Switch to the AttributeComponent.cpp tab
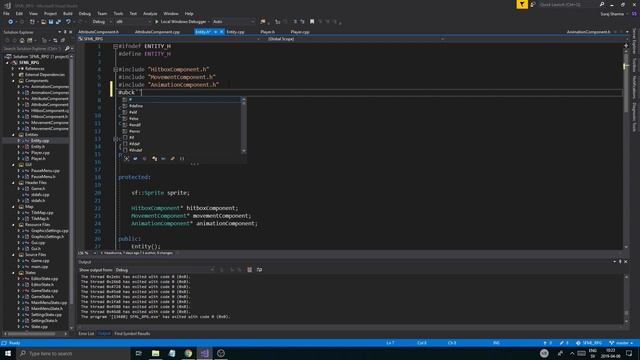Screen dimensions: 640x360 tap(157, 32)
